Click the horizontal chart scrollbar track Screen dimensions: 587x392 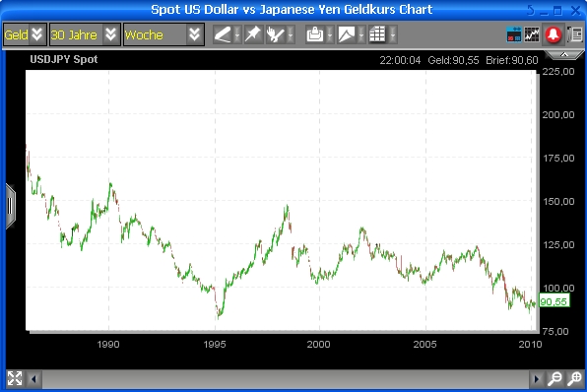(x=285, y=379)
